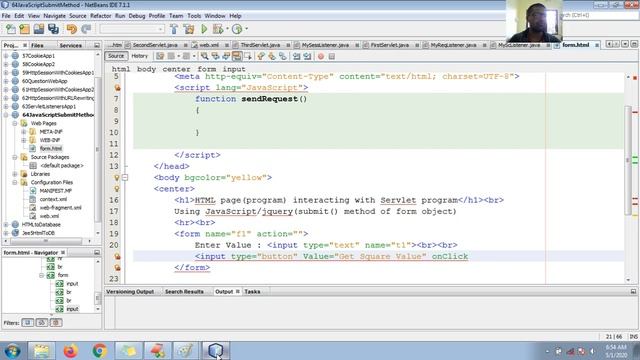Click the New Project toolbar icon
Screen dimensions: 640x360
pos(24,29)
